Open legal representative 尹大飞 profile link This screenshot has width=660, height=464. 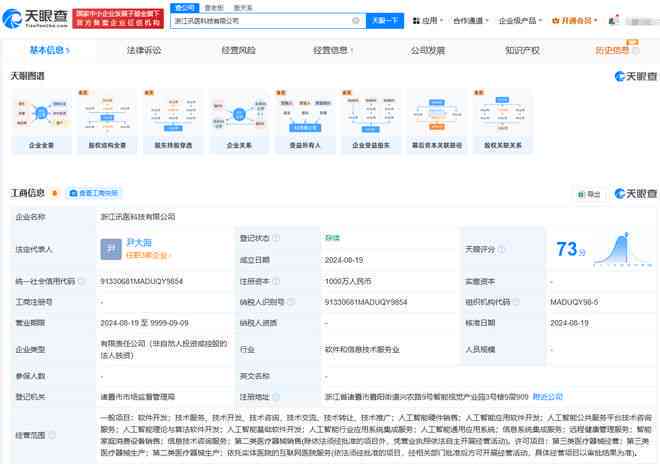(139, 243)
